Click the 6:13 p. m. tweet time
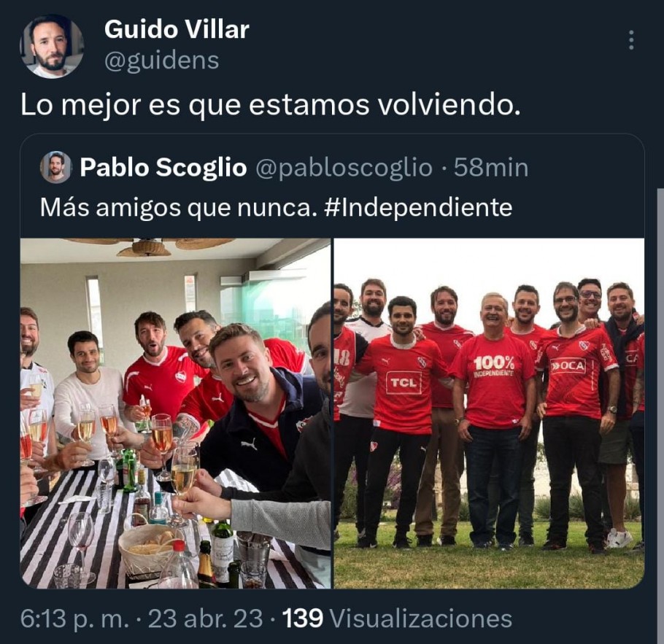The image size is (664, 644). (74, 618)
